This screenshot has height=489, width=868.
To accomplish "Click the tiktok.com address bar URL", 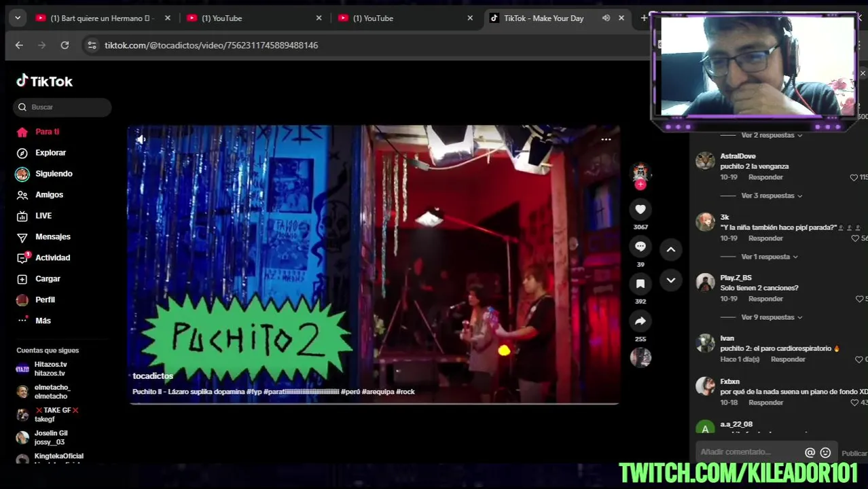I will 211,46.
